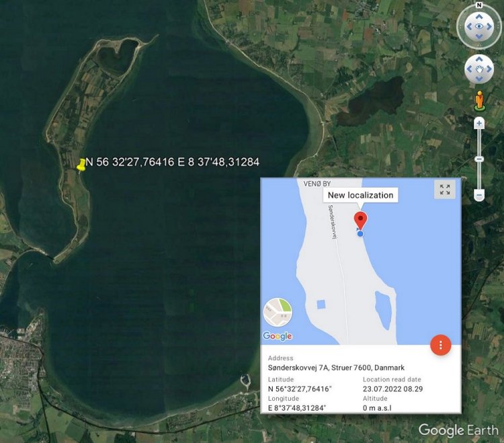Click the pan hand icon
Image resolution: width=504 pixels, height=443 pixels.
click(479, 69)
